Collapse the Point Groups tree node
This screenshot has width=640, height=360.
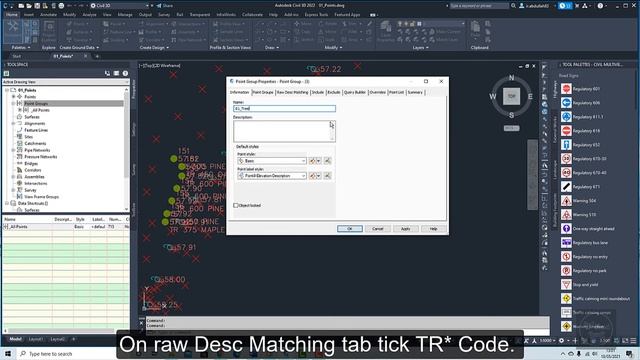tap(13, 104)
